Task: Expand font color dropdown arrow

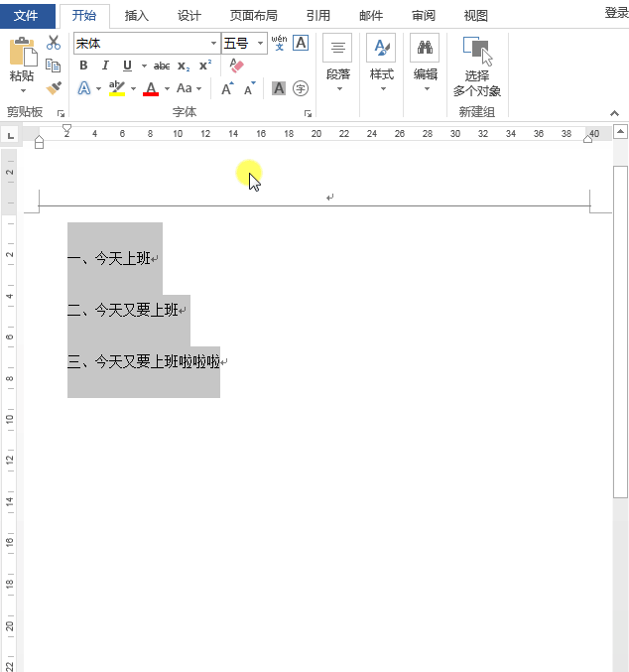Action: [167, 88]
